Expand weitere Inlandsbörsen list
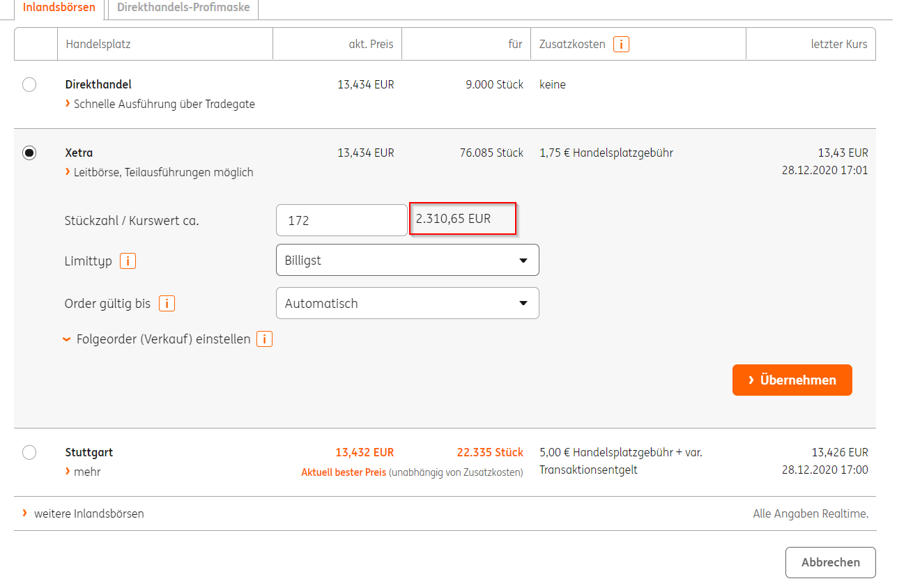This screenshot has height=588, width=913. [x=89, y=513]
